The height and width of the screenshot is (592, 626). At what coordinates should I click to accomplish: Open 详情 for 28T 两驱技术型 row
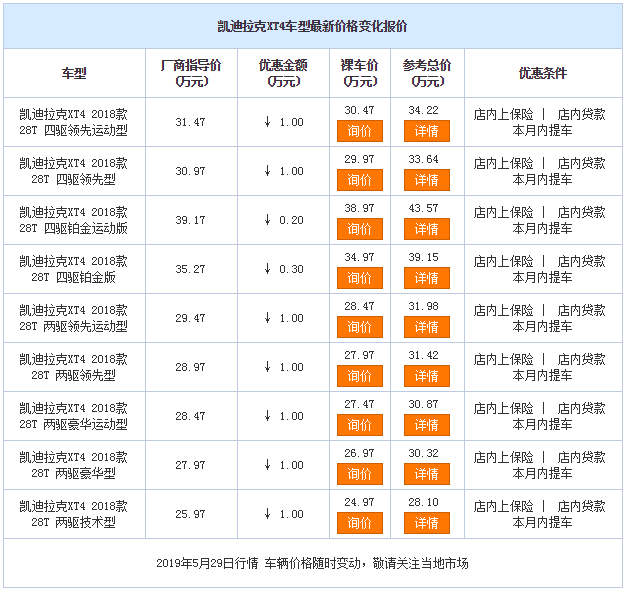coord(426,523)
